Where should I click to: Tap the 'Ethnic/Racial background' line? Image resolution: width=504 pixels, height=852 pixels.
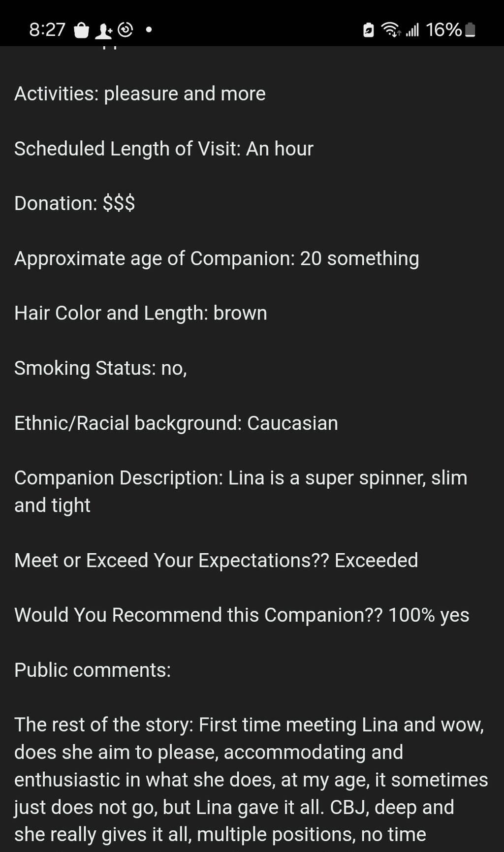tap(176, 423)
